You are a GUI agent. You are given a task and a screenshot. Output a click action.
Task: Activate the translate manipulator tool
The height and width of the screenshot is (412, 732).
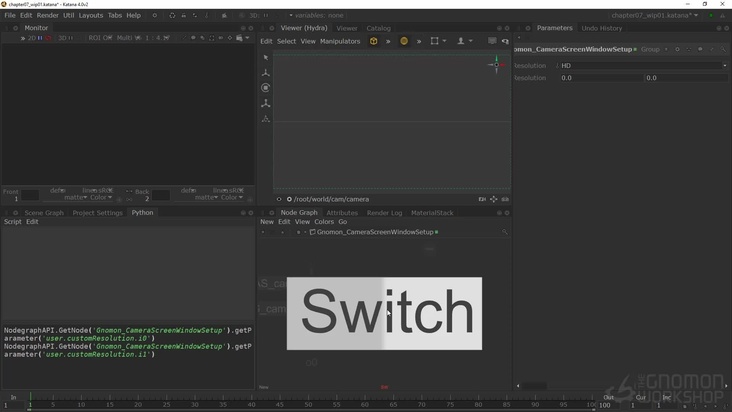click(265, 73)
